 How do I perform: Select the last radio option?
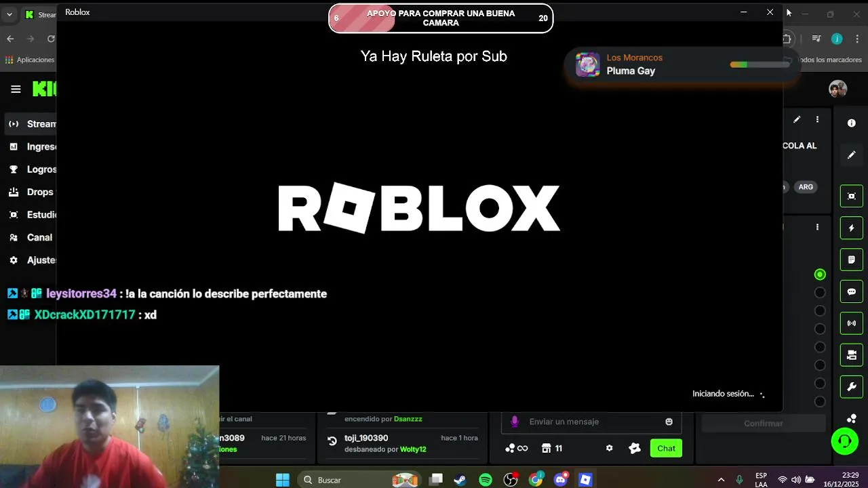pos(820,401)
